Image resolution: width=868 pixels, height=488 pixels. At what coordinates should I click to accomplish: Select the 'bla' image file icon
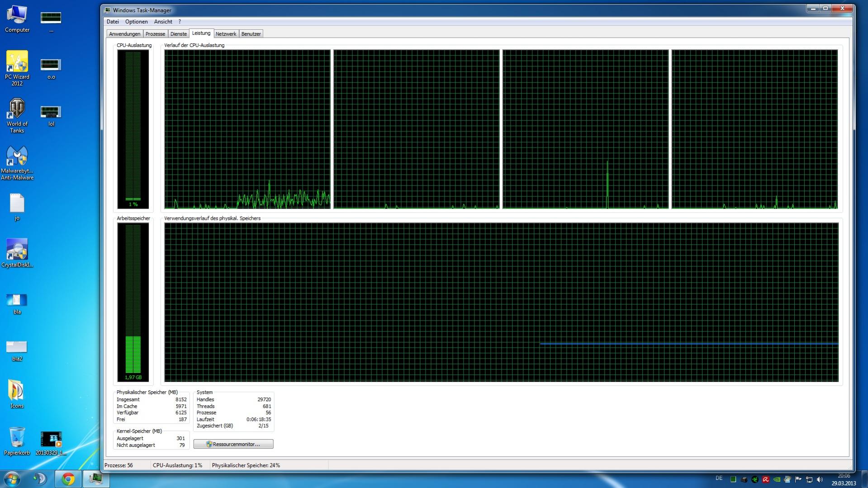point(17,303)
